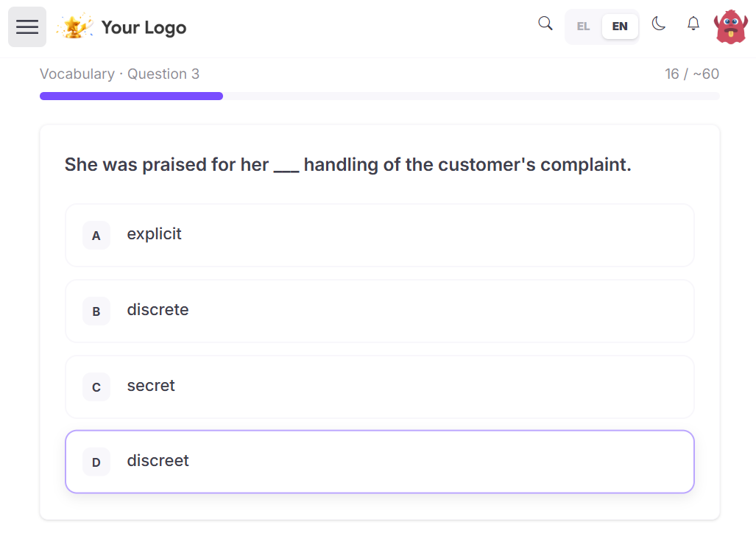Open notifications bell
Viewport: 756px width, 536px height.
click(693, 24)
